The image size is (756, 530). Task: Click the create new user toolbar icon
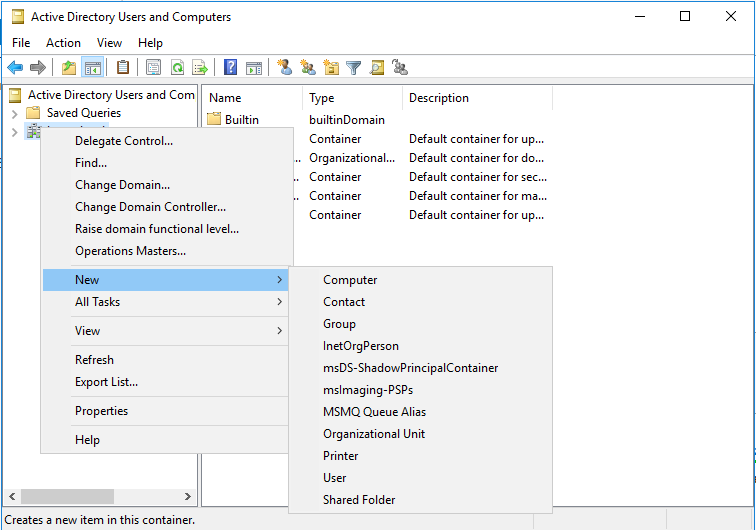284,67
